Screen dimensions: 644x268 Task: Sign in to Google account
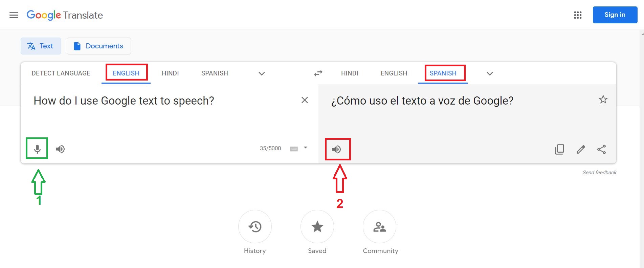coord(615,15)
